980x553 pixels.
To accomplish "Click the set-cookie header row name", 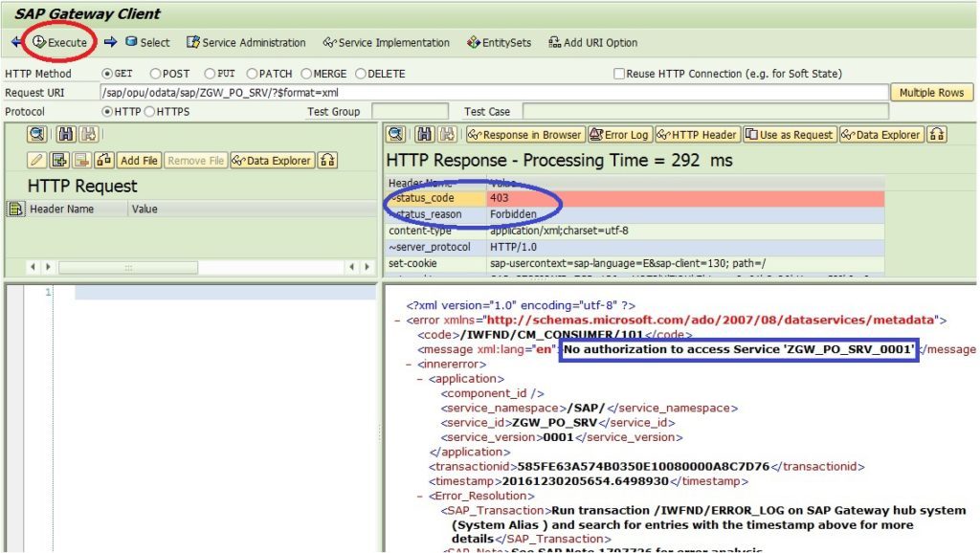I will tap(412, 263).
